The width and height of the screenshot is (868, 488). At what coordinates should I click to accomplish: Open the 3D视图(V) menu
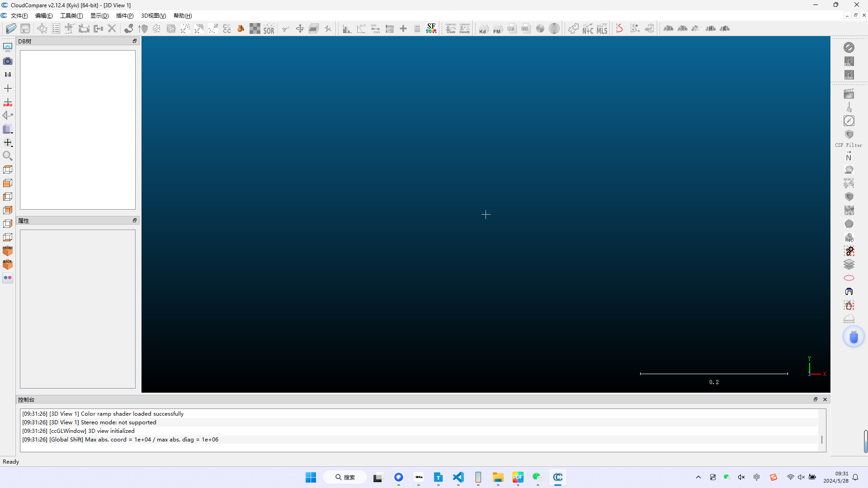pyautogui.click(x=153, y=16)
